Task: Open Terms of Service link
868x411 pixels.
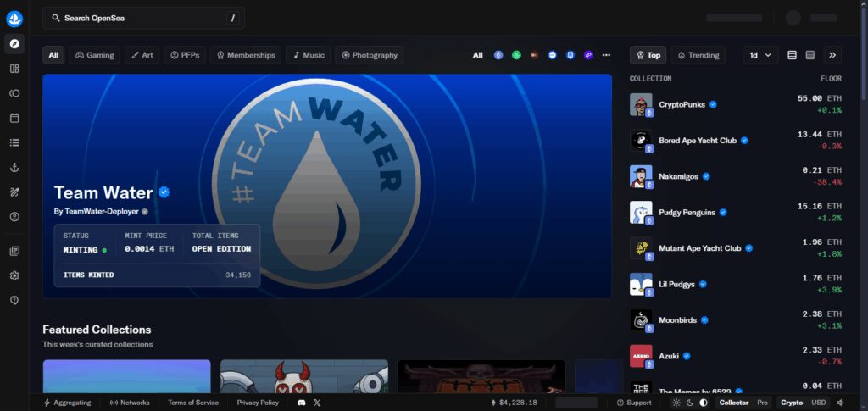Action: pos(193,403)
